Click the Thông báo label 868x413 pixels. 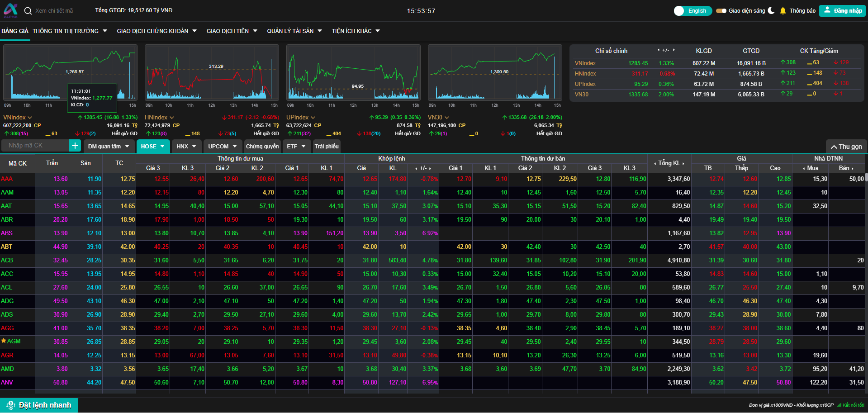802,11
